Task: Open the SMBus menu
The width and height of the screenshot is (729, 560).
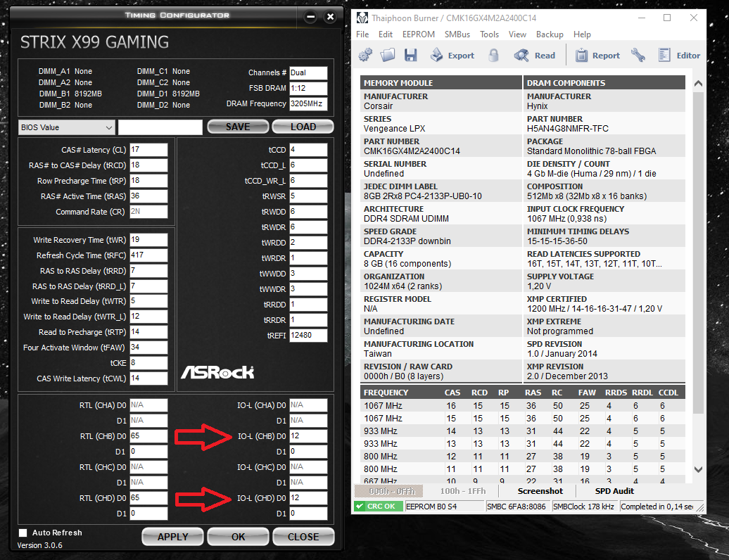Action: pyautogui.click(x=457, y=34)
